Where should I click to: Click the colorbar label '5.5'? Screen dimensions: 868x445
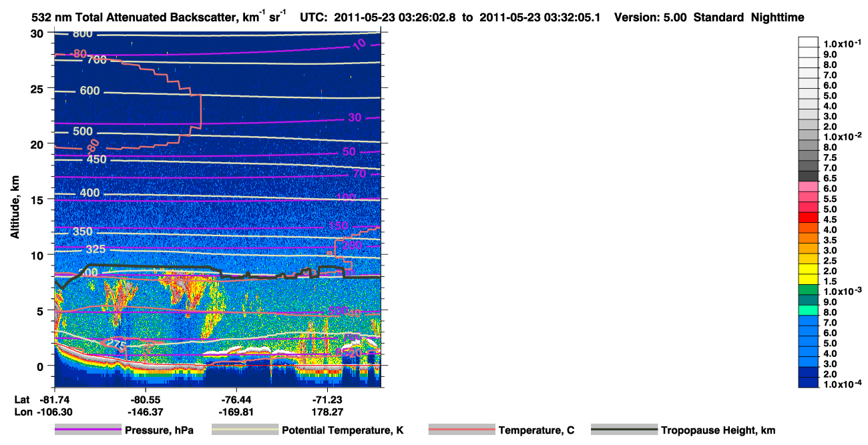pos(829,199)
